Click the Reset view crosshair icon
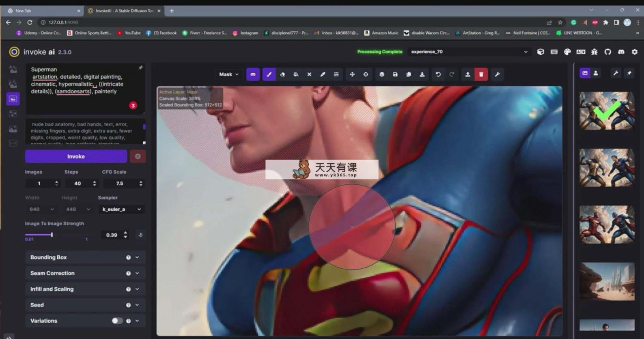 (366, 74)
